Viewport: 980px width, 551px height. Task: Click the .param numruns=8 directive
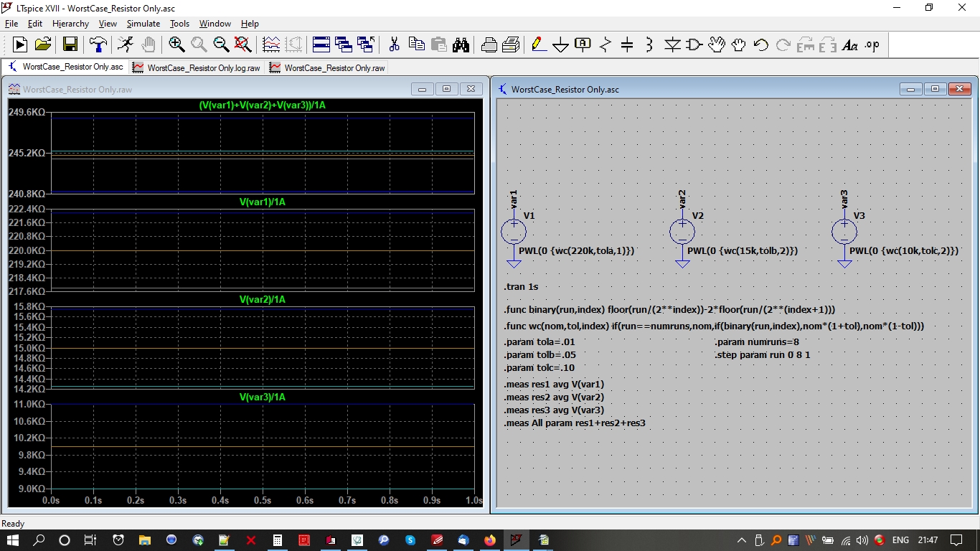(757, 342)
